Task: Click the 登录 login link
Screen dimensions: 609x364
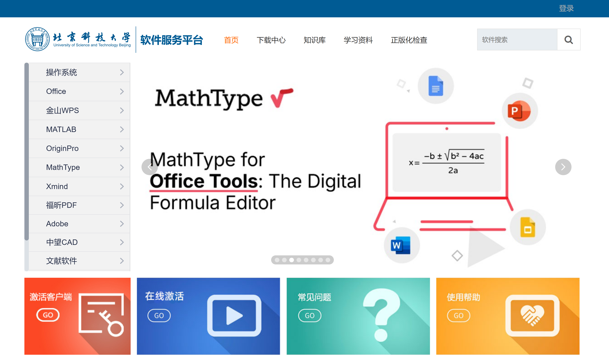Action: coord(566,8)
